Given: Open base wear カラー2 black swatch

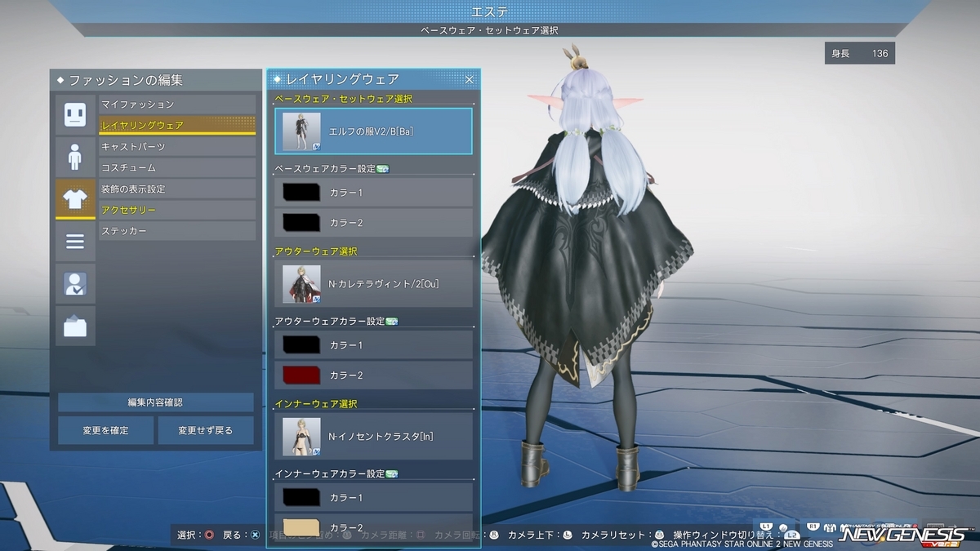Looking at the screenshot, I should [301, 222].
